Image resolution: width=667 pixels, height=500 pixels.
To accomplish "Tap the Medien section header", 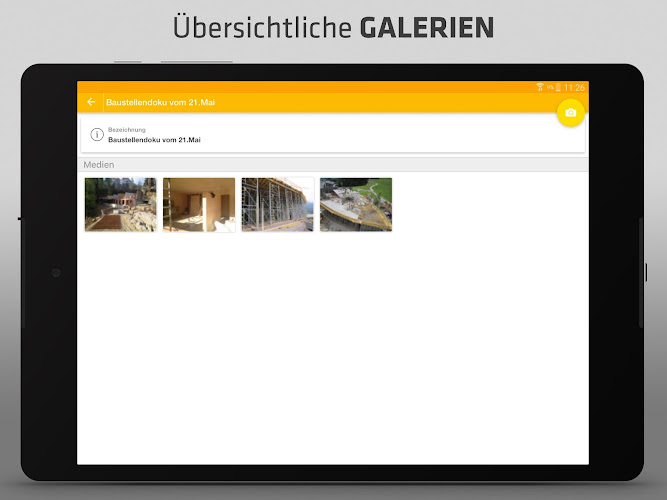I will click(x=99, y=164).
